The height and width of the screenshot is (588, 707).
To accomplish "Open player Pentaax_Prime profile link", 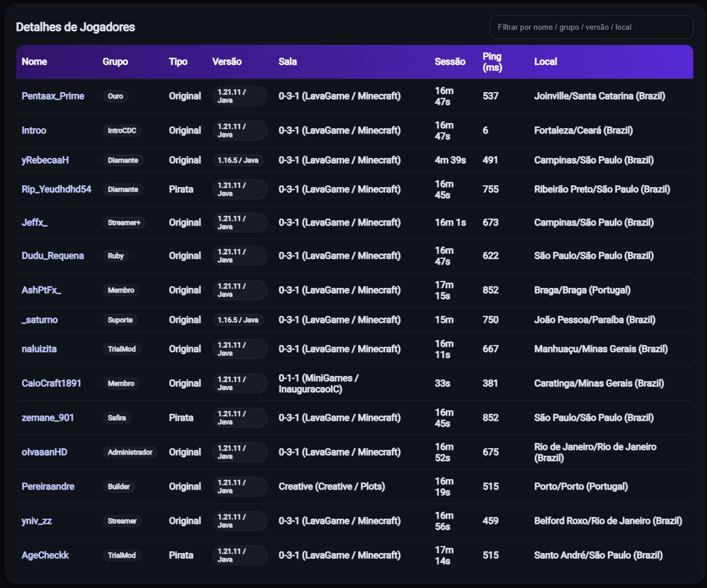I will coord(53,96).
